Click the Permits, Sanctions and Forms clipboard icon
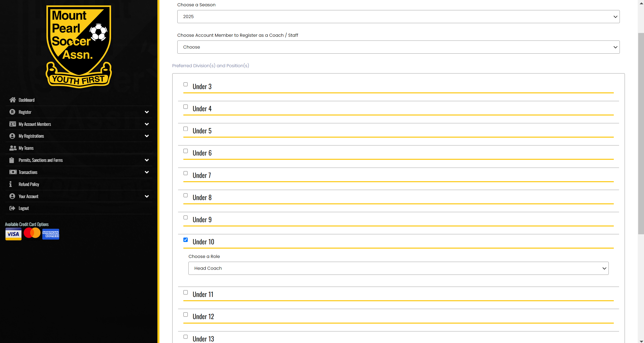This screenshot has width=644, height=343. (12, 160)
